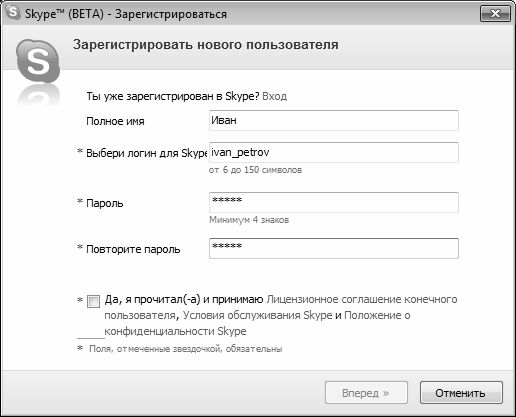Click the small Skype icon in title bar
Screen dimensions: 516x417
[12, 12]
